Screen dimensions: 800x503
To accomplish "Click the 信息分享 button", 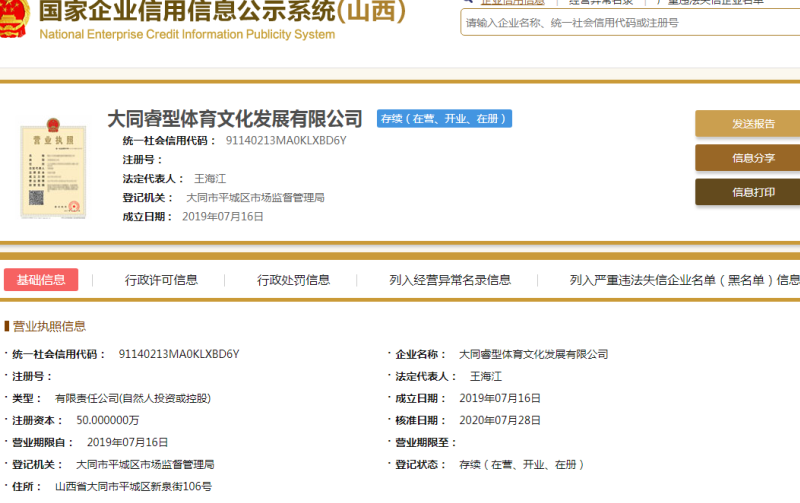I will pos(748,158).
